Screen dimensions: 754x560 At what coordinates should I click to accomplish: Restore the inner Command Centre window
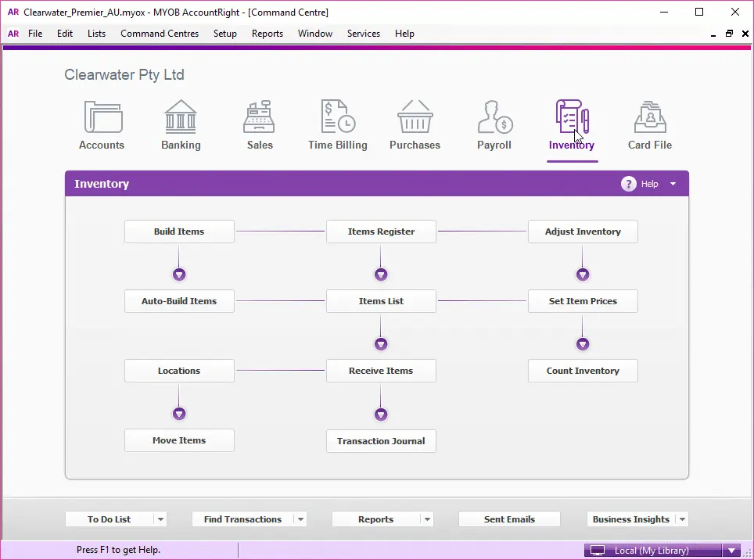pyautogui.click(x=730, y=34)
